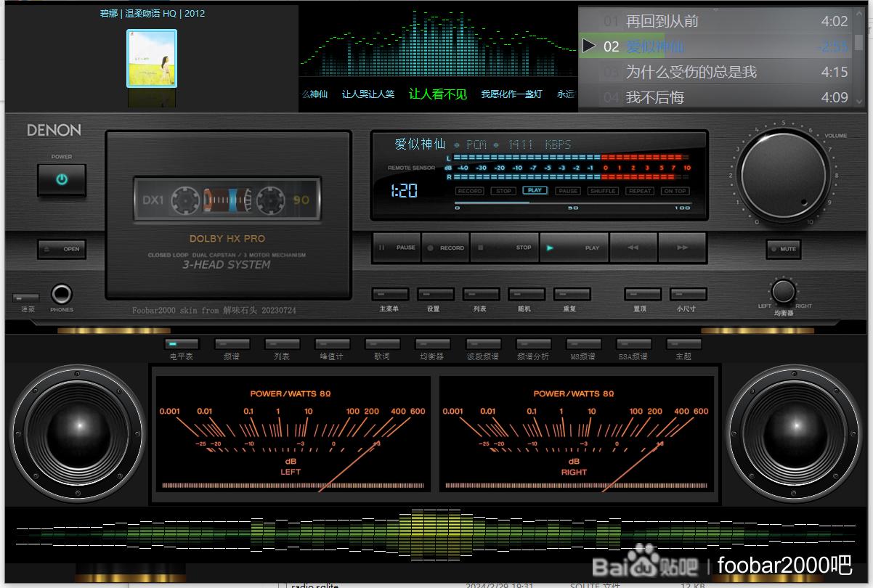Screen dimensions: 873x588
Task: Turn the LEFT/RIGHT balance knob
Action: [x=783, y=292]
